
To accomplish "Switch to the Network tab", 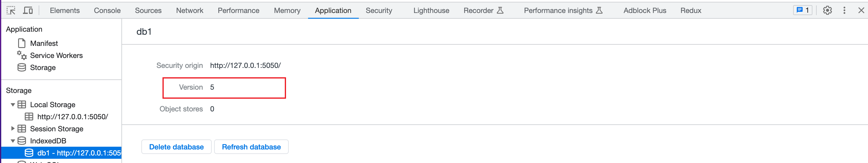I will coord(189,11).
